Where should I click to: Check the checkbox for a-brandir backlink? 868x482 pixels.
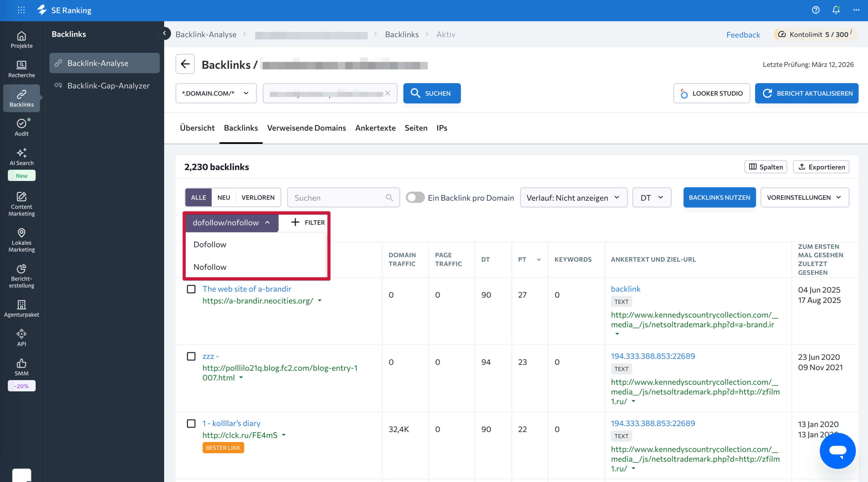(191, 289)
